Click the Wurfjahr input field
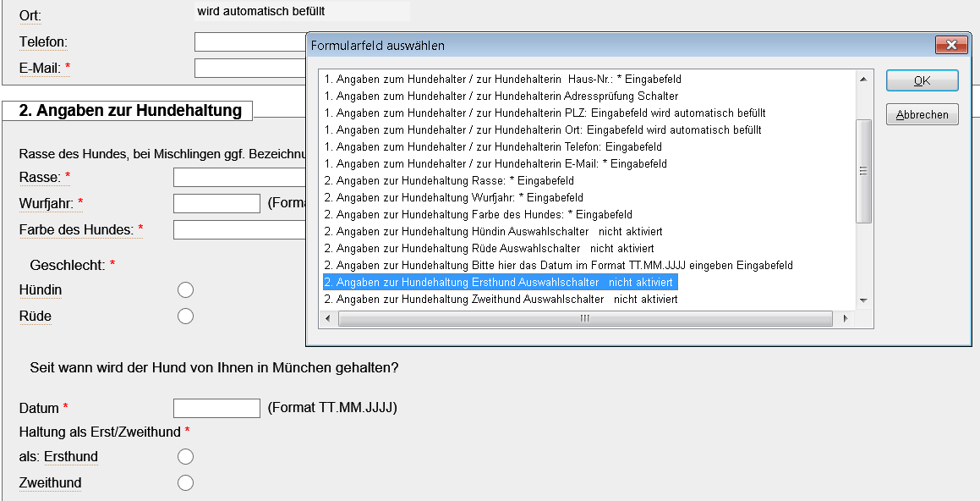The height and width of the screenshot is (501, 980). coord(216,203)
